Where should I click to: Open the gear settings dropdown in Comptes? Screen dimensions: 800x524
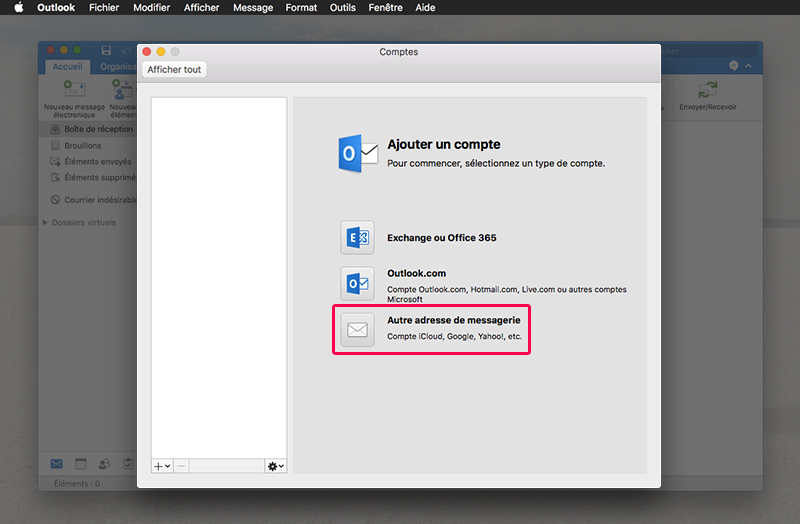pyautogui.click(x=276, y=466)
